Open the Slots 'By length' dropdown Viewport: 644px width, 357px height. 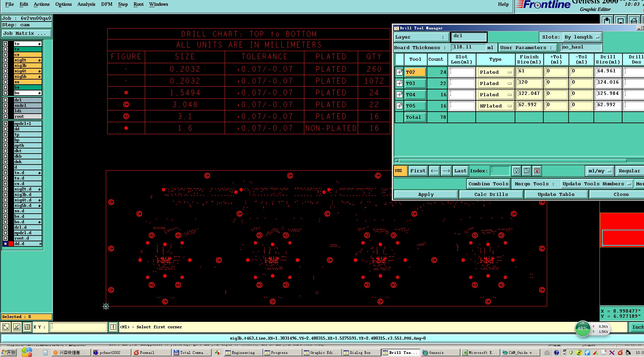tap(582, 37)
